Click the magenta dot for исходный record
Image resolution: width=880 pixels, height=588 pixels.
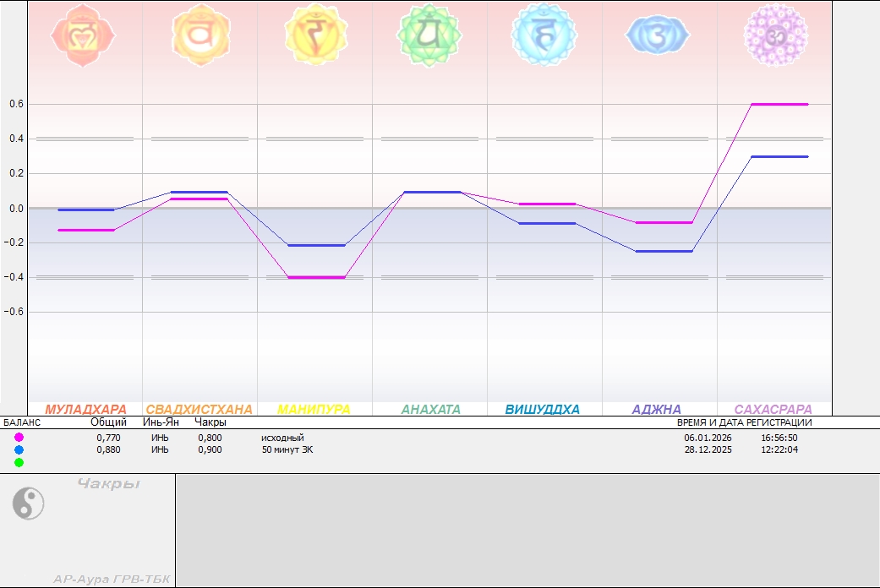(x=19, y=438)
